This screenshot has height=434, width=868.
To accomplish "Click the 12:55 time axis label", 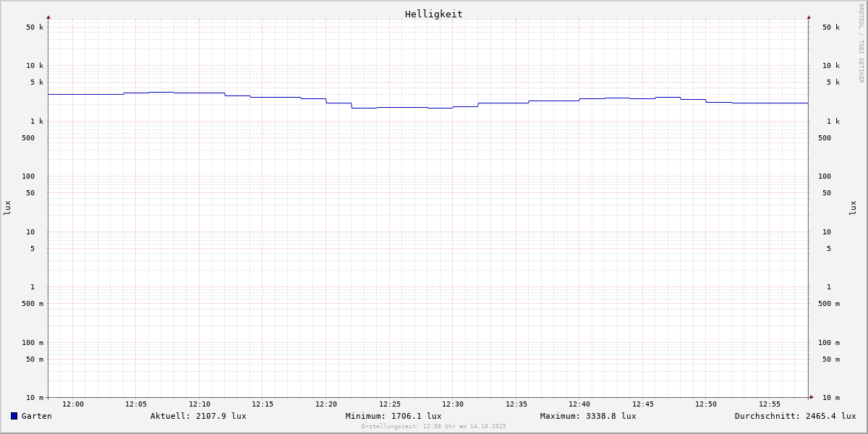I will [x=770, y=404].
